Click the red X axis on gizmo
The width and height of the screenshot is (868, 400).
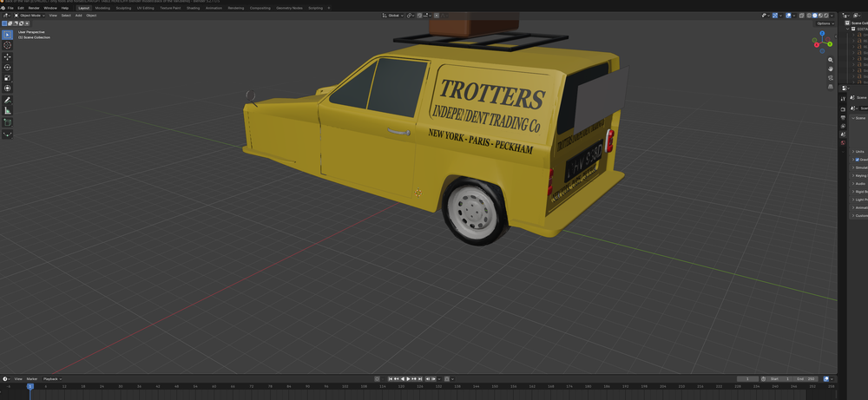coord(816,44)
